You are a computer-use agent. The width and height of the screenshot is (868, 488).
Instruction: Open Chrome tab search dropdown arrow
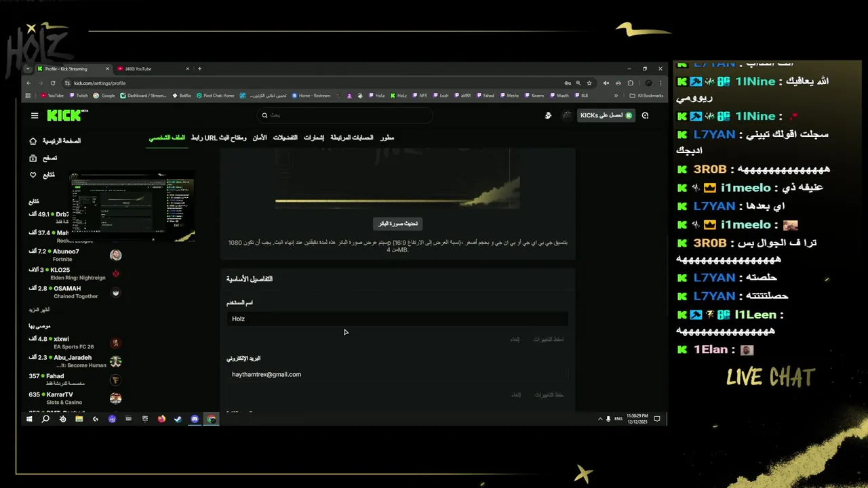tap(28, 68)
